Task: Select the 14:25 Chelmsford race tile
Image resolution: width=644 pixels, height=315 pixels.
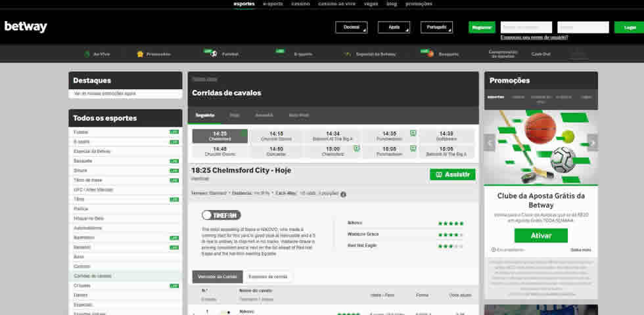Action: (220, 136)
